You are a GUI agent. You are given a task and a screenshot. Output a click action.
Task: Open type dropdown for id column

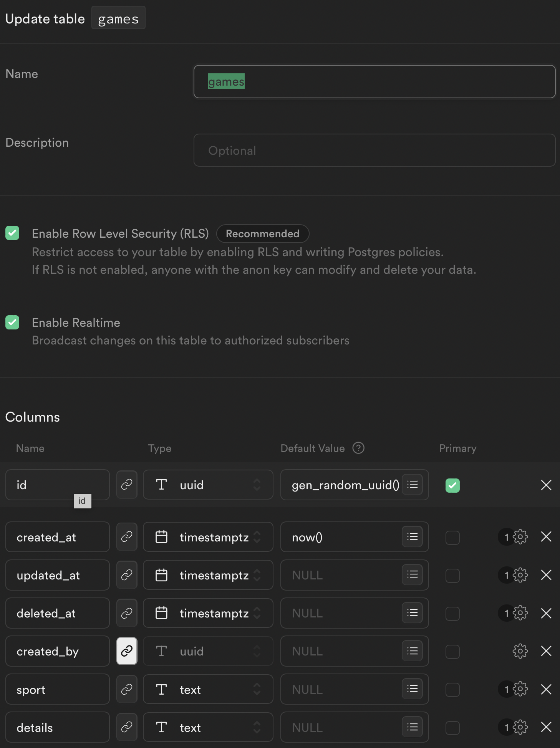click(208, 485)
